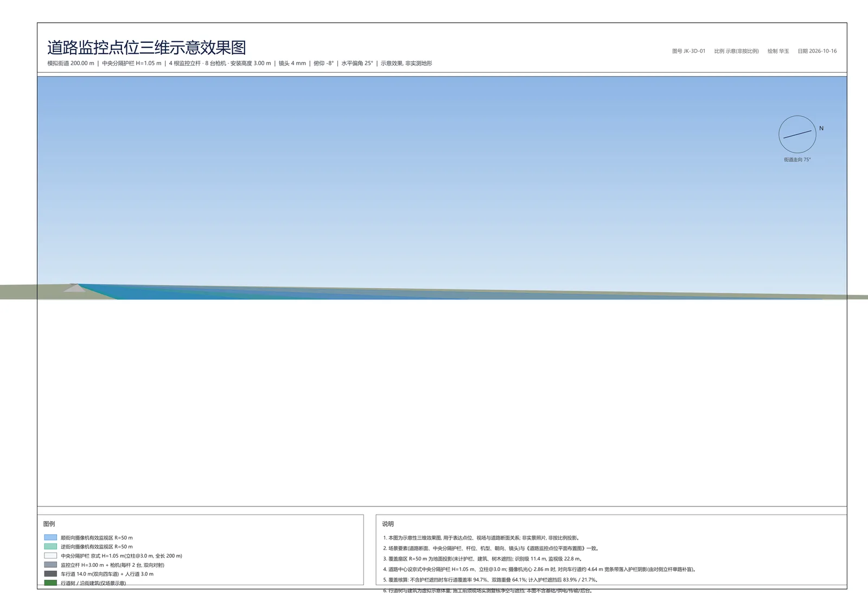
Task: Click the north arrow compass symbol
Action: pyautogui.click(x=797, y=134)
